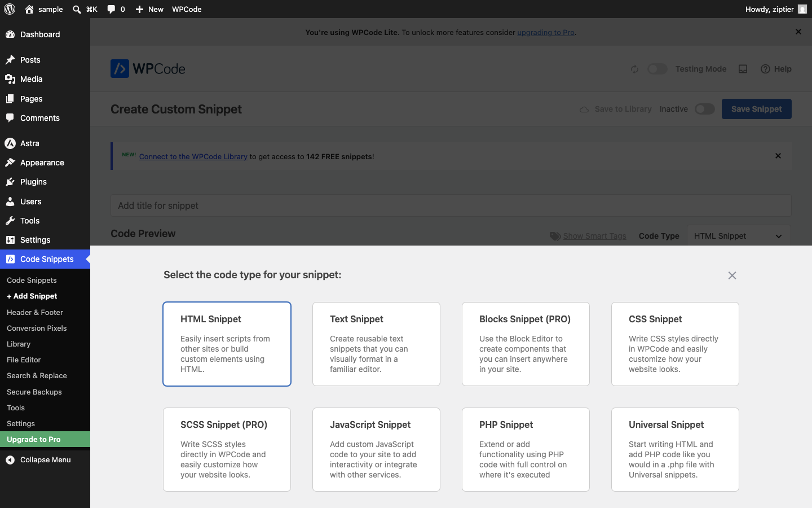The image size is (812, 508).
Task: Open the Help icon
Action: click(x=765, y=69)
